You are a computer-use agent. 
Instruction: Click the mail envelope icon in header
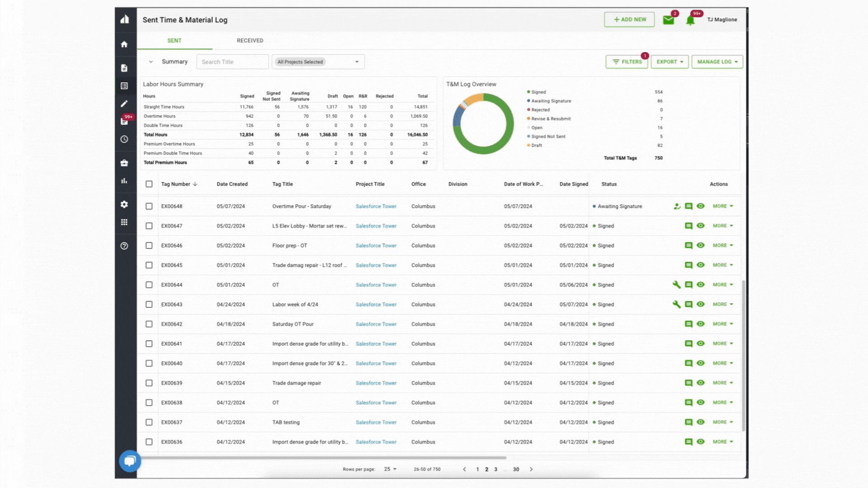668,20
